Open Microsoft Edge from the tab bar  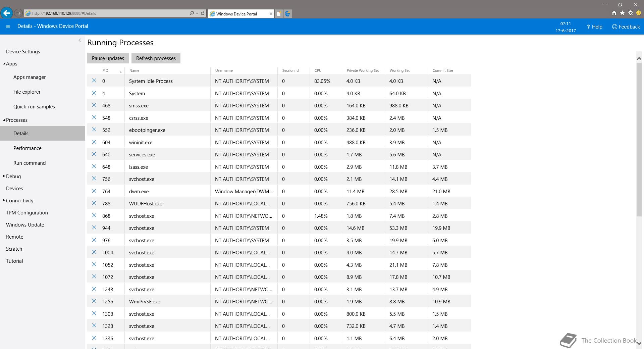point(287,14)
